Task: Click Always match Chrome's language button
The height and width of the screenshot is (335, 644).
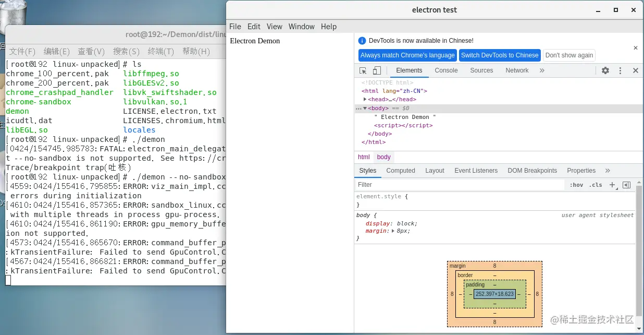Action: click(407, 55)
